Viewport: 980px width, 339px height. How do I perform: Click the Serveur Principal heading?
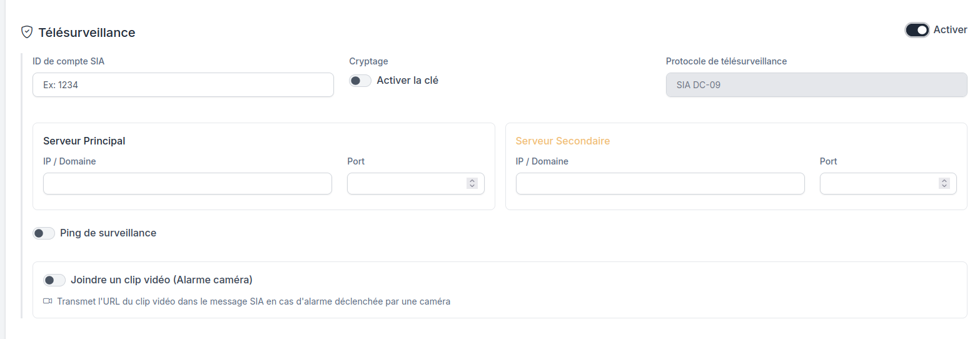[84, 141]
